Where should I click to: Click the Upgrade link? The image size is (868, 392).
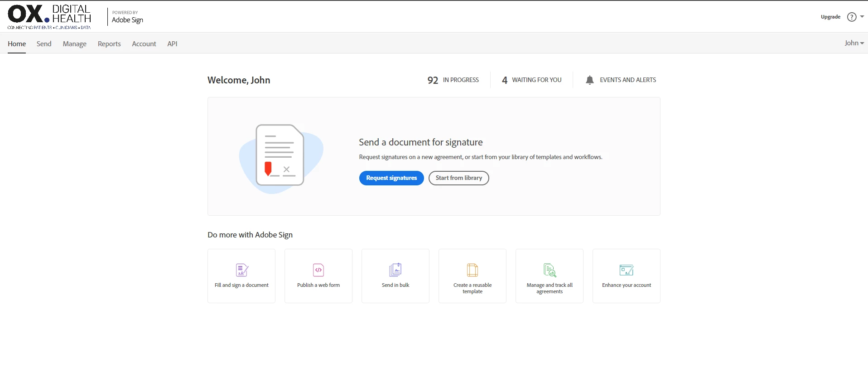point(830,17)
